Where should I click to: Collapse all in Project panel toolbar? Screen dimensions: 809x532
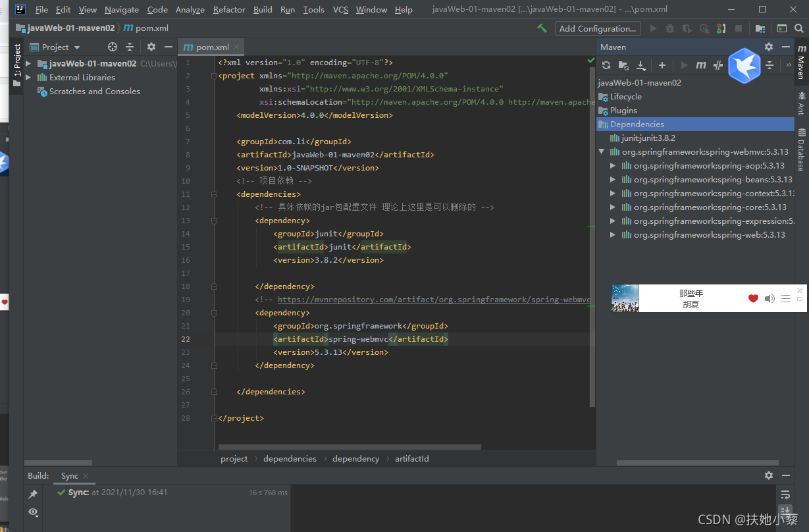point(130,47)
